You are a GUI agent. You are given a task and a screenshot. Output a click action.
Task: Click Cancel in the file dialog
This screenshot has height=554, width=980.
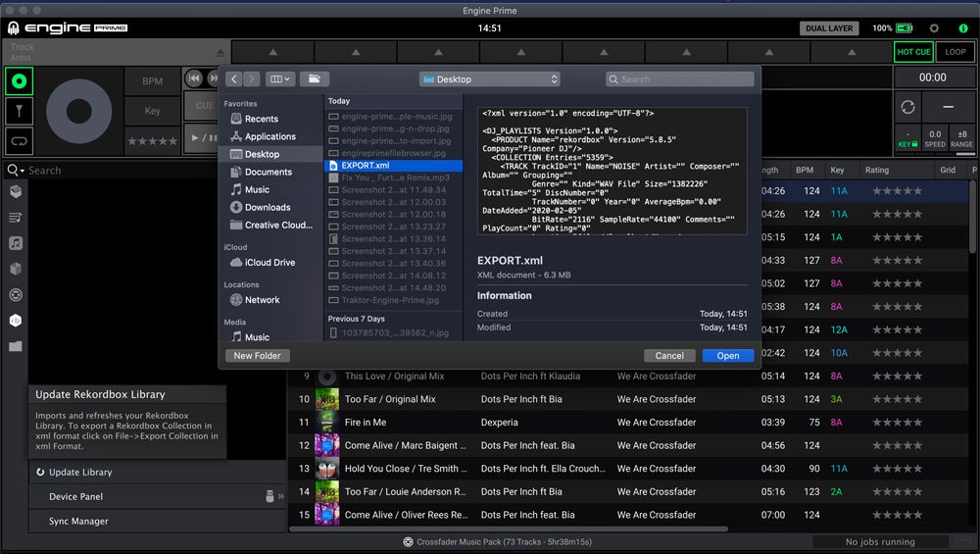click(668, 356)
